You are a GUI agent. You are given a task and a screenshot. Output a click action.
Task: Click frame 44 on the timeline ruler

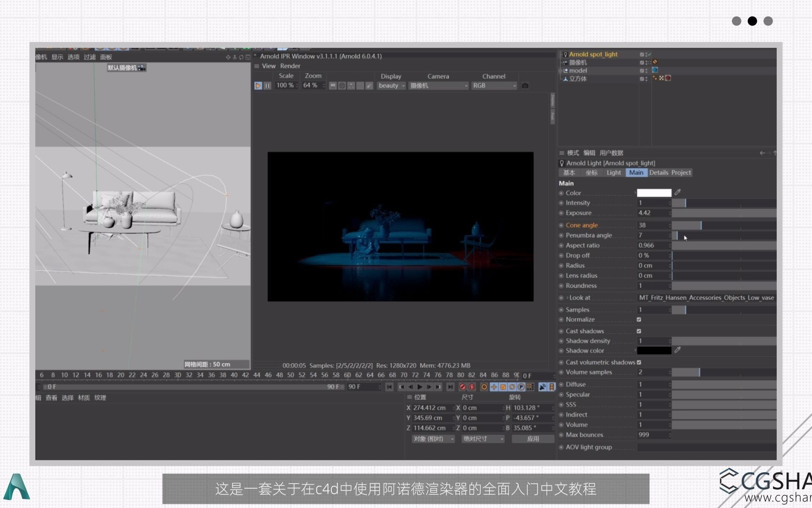click(257, 375)
